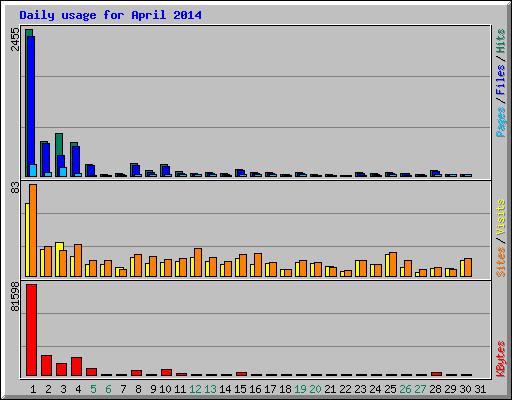
Task: Select day 10 label on the x-axis
Action: [165, 389]
